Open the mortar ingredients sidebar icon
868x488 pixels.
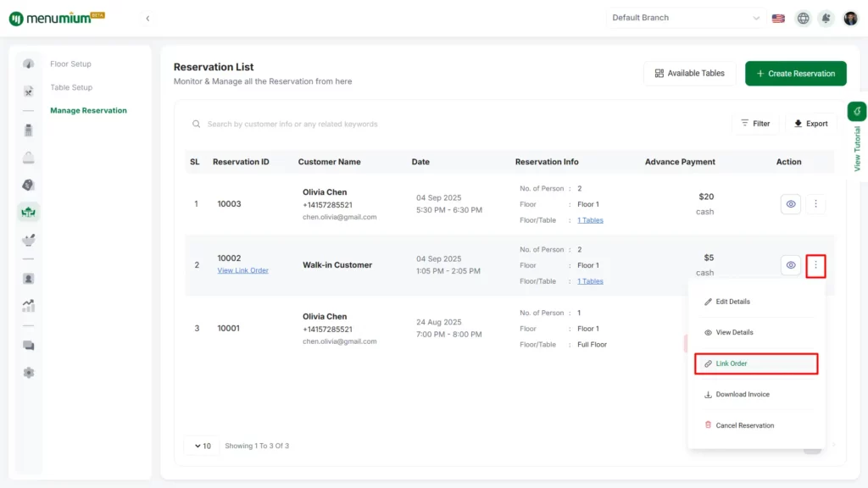[28, 240]
